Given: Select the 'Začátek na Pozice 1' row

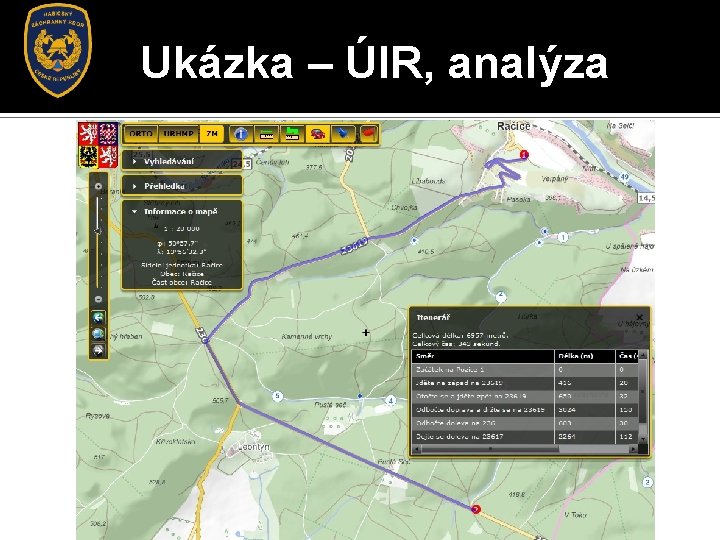Looking at the screenshot, I should pos(525,369).
